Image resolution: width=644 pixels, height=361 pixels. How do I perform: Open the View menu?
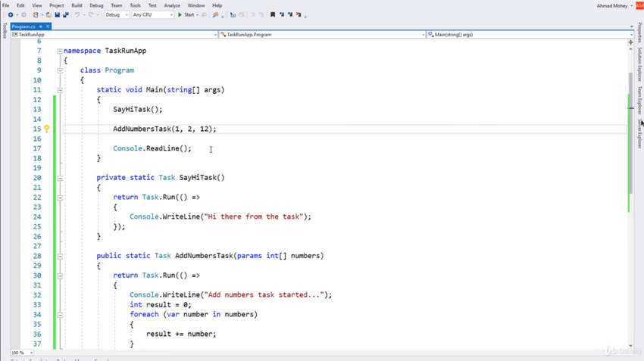37,6
